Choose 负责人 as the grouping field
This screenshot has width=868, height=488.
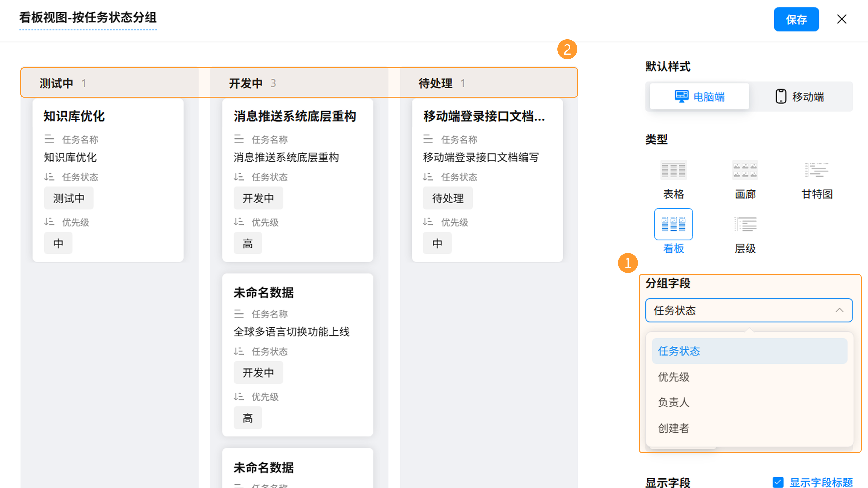(674, 402)
